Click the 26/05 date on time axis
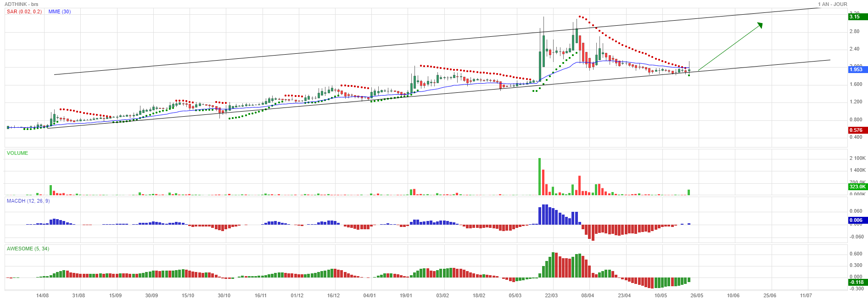 [x=697, y=295]
